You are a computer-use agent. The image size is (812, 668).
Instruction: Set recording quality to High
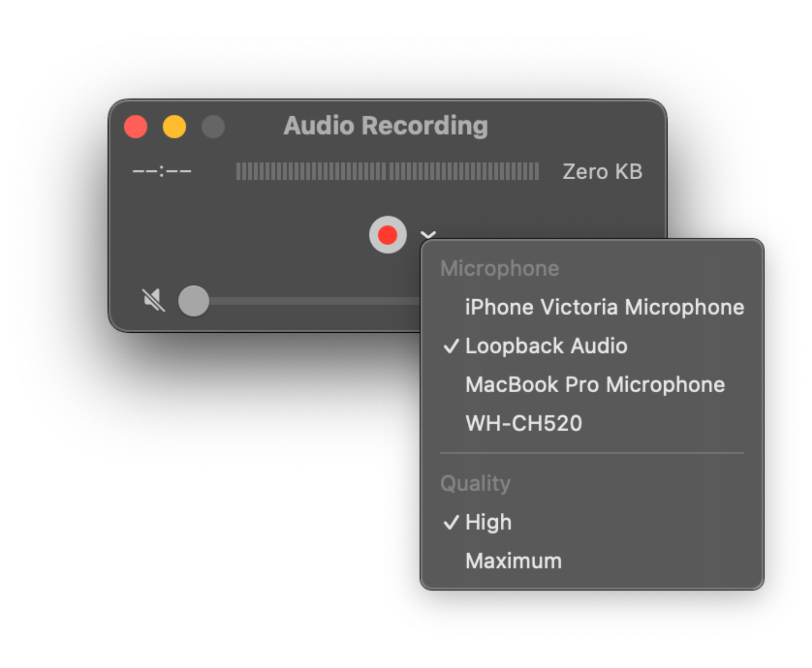(592, 522)
